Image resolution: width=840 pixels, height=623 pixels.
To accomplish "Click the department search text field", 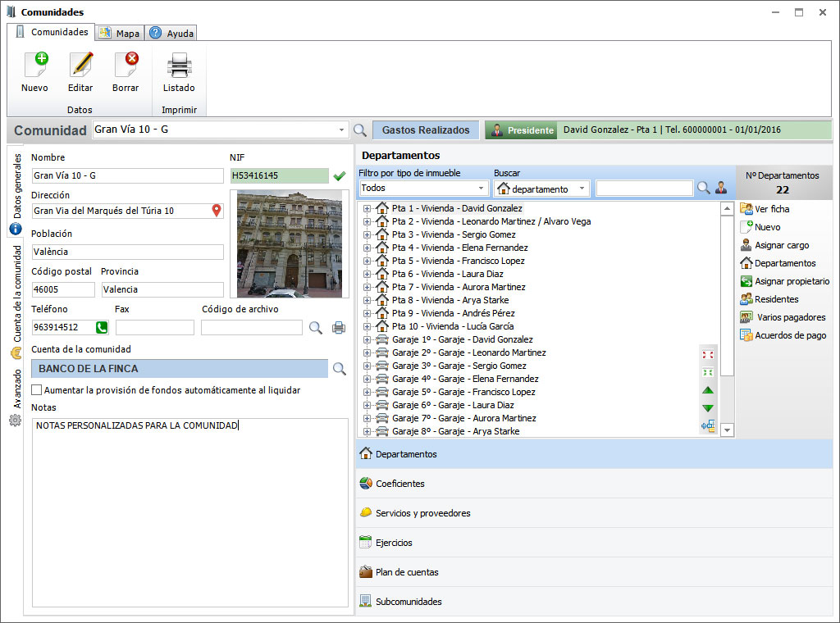I will coord(645,188).
